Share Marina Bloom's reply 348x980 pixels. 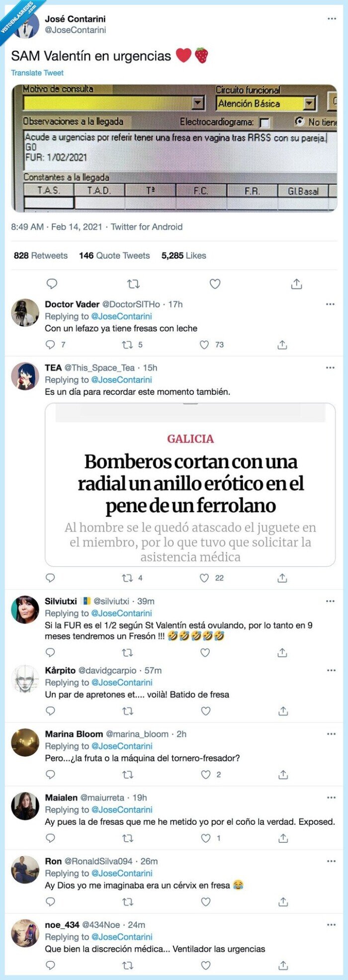tap(283, 775)
